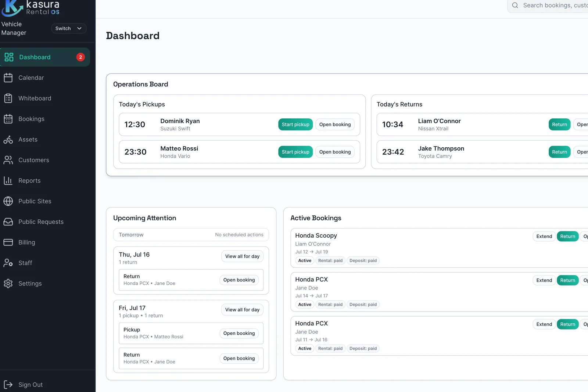Viewport: 588px width, 392px height.
Task: Click the No scheduled actions text
Action: click(x=239, y=235)
